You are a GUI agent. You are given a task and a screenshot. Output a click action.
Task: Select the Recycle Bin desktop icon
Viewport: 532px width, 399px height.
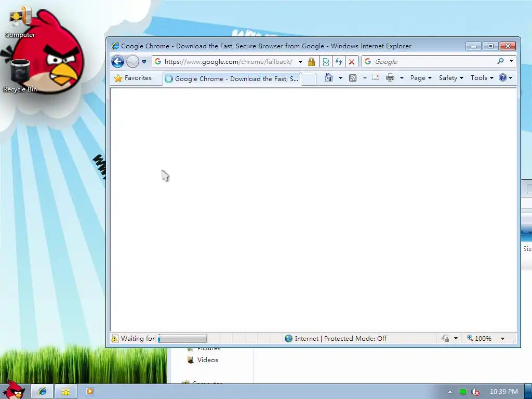pyautogui.click(x=20, y=76)
